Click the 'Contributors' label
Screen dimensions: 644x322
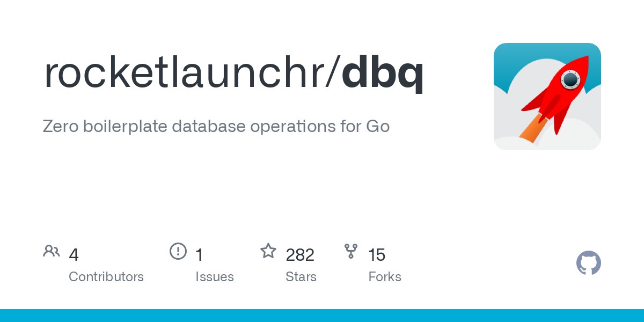106,277
